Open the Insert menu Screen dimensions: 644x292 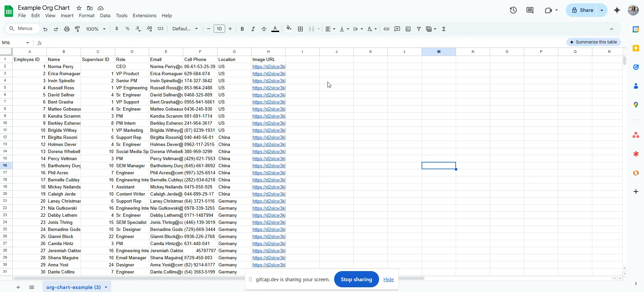pos(67,16)
